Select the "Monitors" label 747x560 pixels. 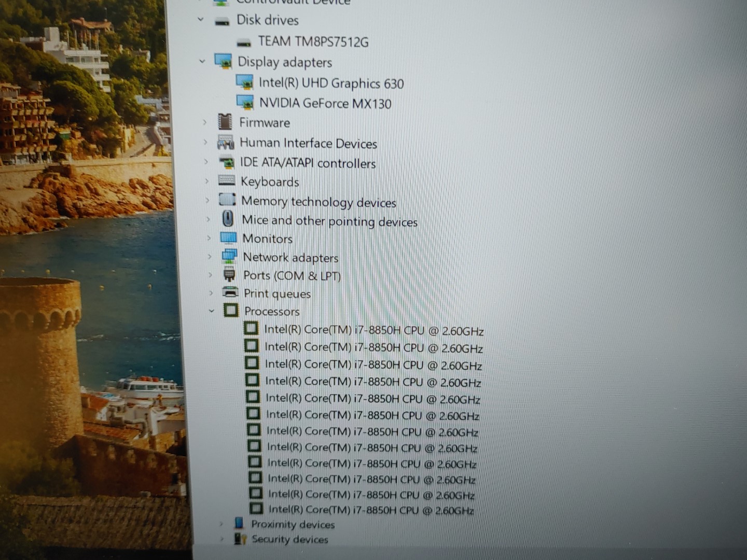(x=268, y=239)
